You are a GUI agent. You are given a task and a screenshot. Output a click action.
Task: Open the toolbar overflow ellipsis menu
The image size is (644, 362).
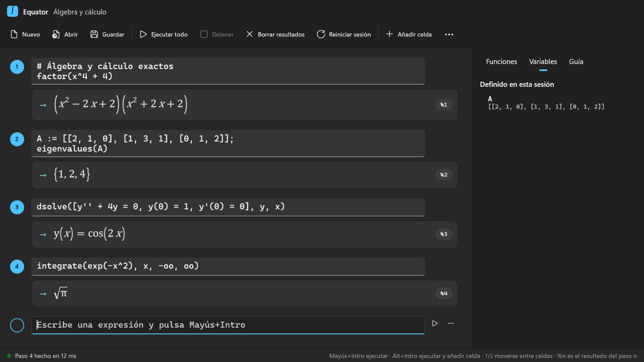tap(449, 34)
